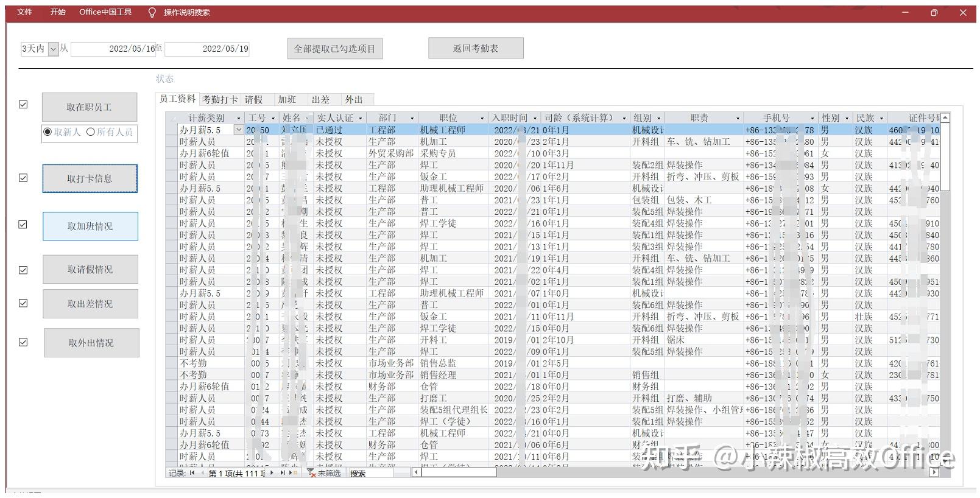Viewport: 980px width, 498px height.
Task: Go to next record in navigation bar
Action: (x=272, y=473)
